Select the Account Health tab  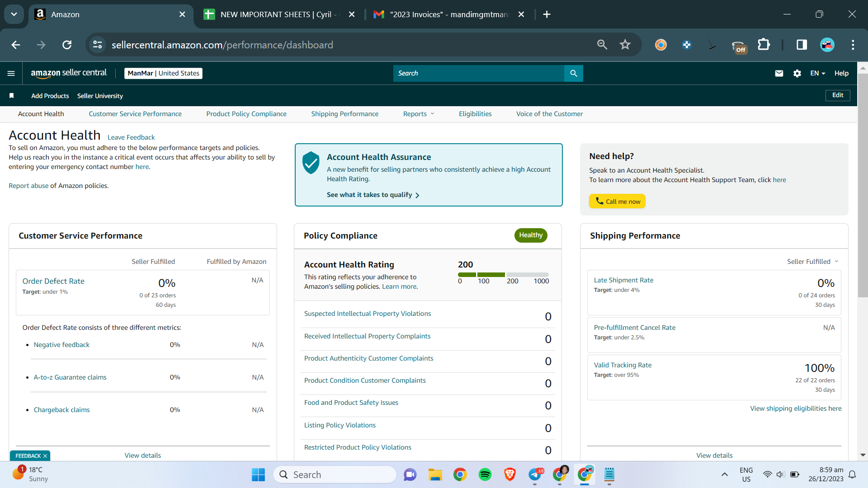pyautogui.click(x=41, y=114)
